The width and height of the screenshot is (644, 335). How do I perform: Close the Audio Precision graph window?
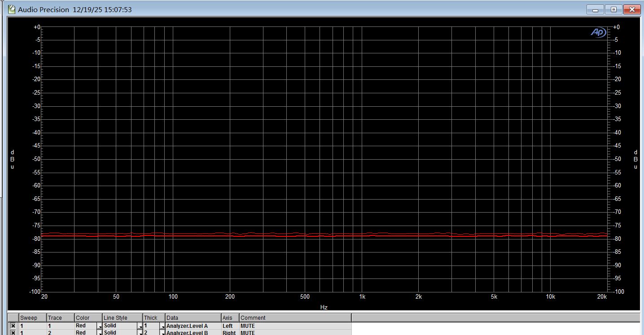point(632,9)
